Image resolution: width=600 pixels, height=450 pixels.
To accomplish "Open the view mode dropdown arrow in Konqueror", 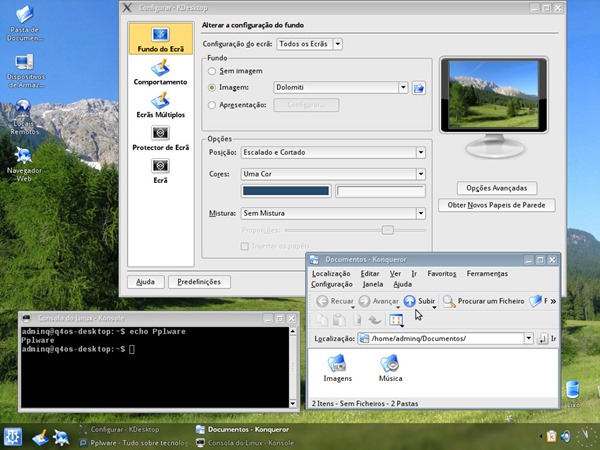I will point(402,326).
